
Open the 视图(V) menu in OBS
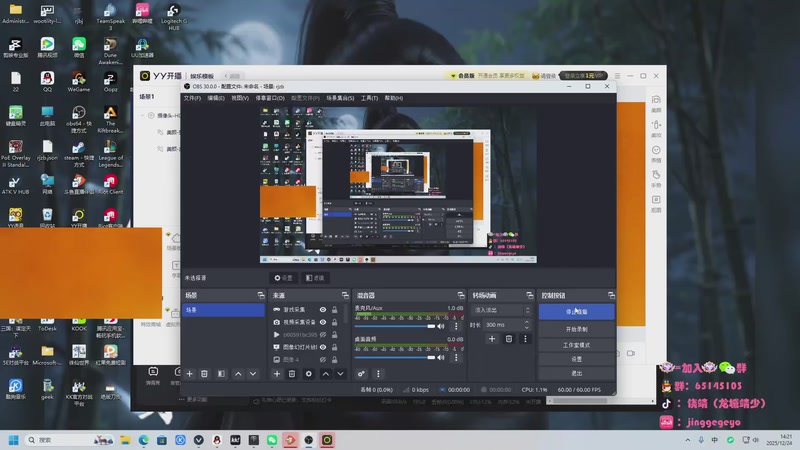point(240,98)
